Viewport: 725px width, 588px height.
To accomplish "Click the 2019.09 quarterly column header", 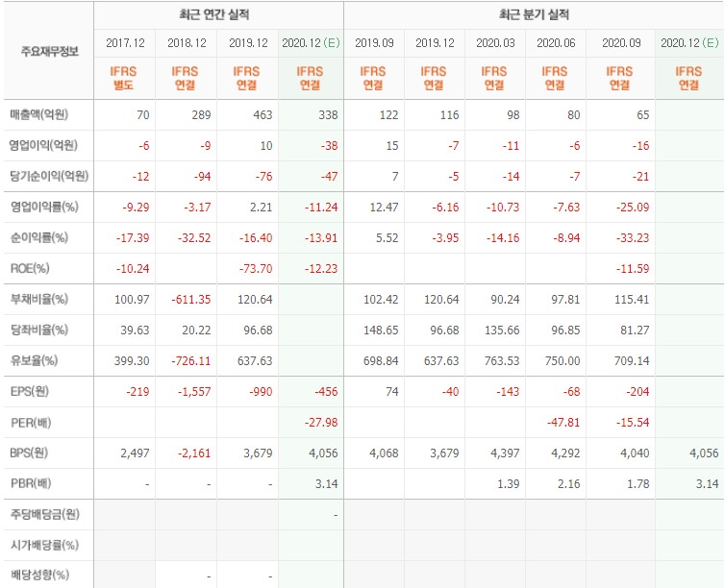I will [374, 43].
